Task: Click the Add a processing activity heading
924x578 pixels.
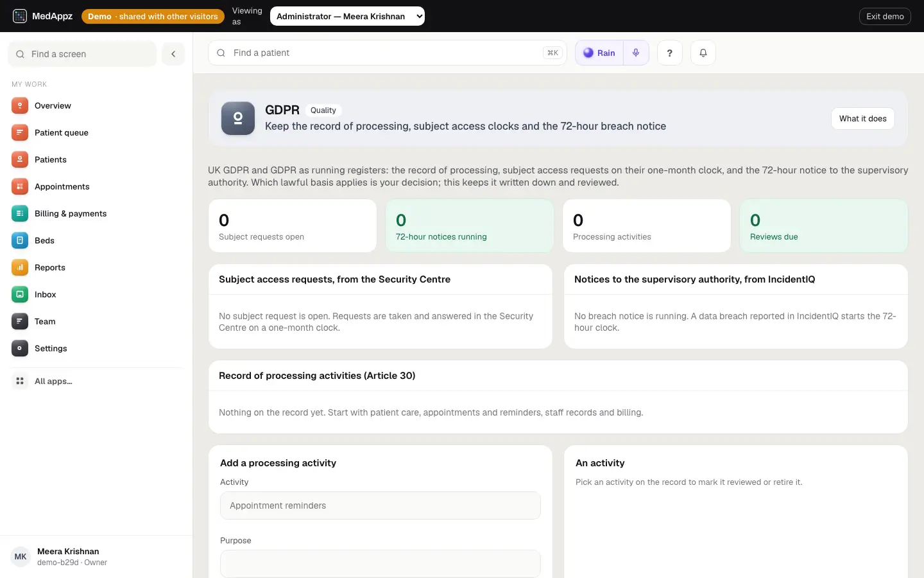Action: coord(278,463)
